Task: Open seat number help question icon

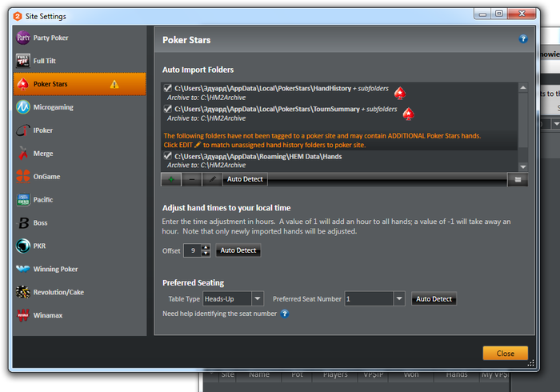Action: 285,314
